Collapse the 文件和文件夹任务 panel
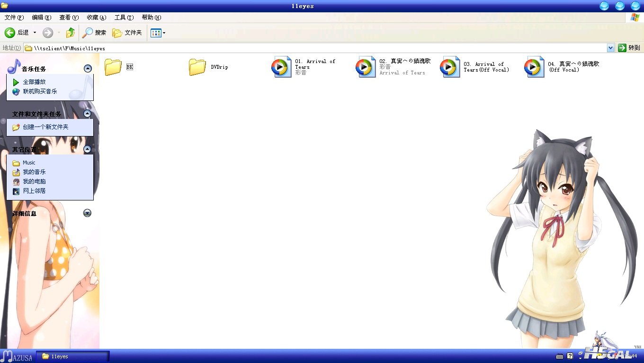 (87, 114)
